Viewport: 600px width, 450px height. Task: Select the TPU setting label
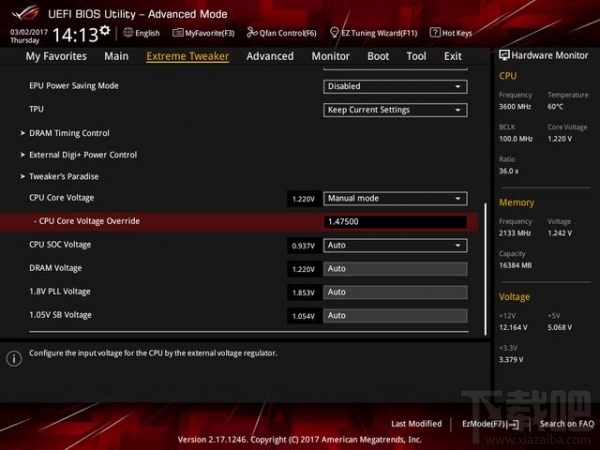36,109
